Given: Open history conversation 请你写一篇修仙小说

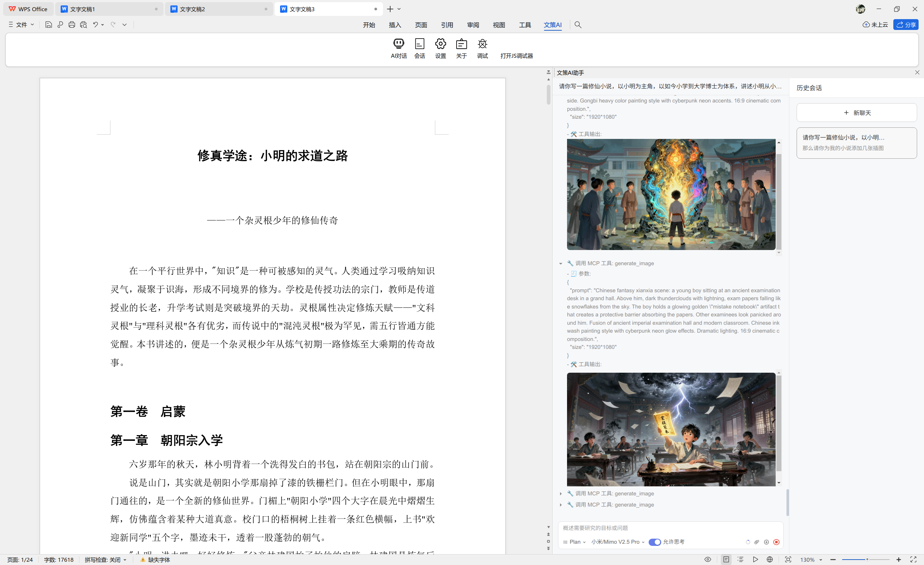Looking at the screenshot, I should pos(857,143).
